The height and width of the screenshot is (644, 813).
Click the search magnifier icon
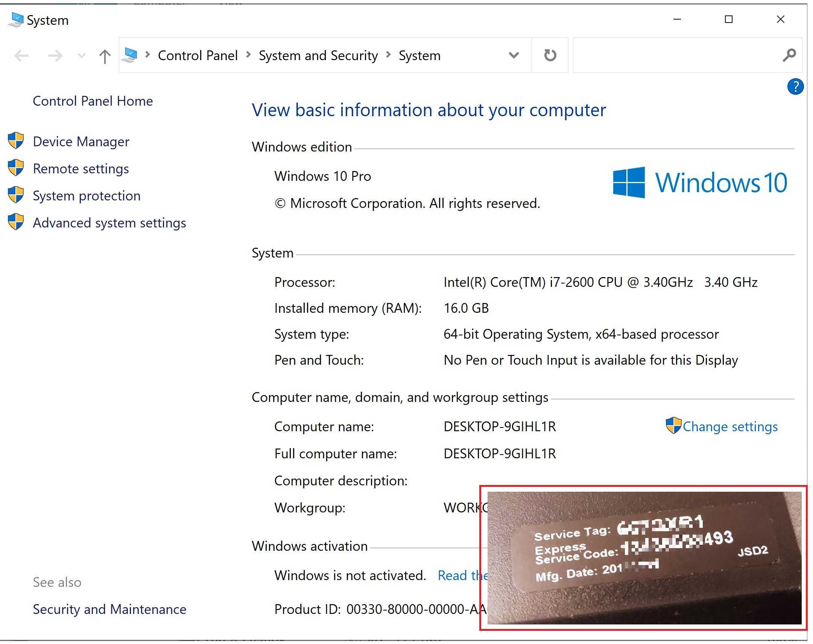click(x=789, y=55)
